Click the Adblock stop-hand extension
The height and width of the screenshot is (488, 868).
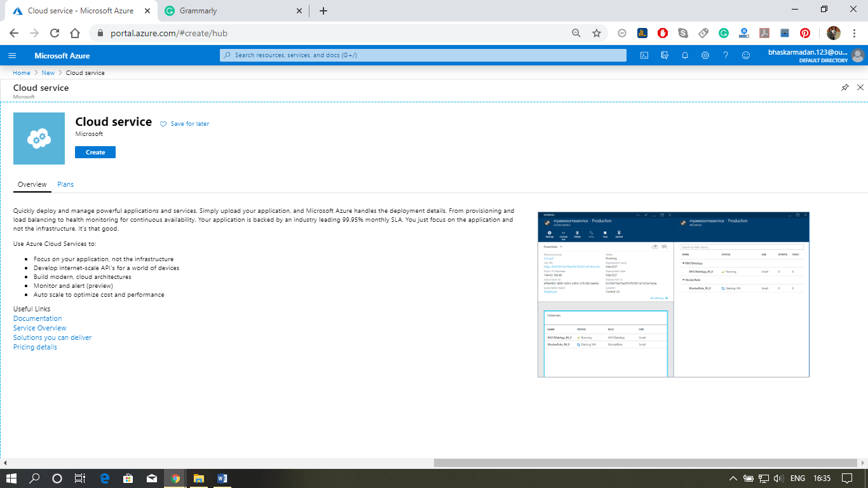(x=663, y=33)
